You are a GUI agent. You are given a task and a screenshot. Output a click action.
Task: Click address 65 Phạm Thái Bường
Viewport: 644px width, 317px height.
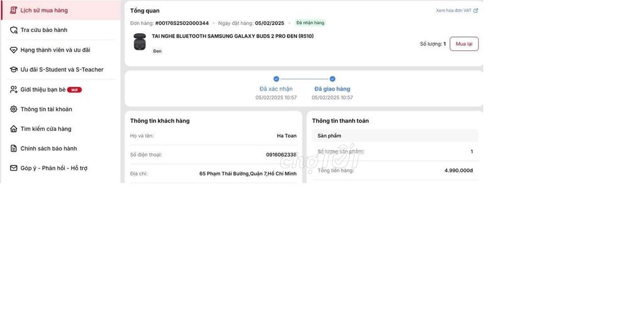[248, 174]
